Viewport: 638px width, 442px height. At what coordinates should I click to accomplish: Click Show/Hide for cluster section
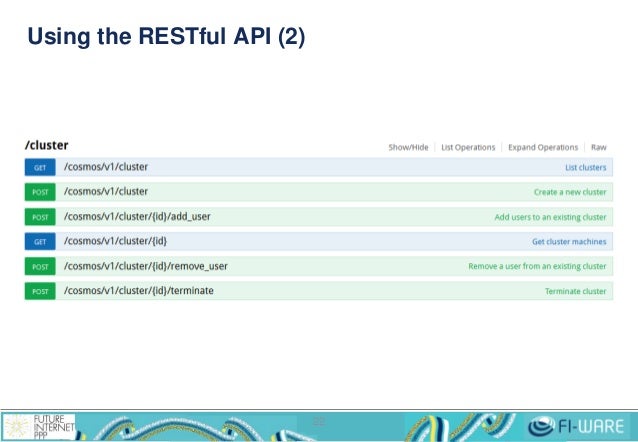click(x=408, y=147)
